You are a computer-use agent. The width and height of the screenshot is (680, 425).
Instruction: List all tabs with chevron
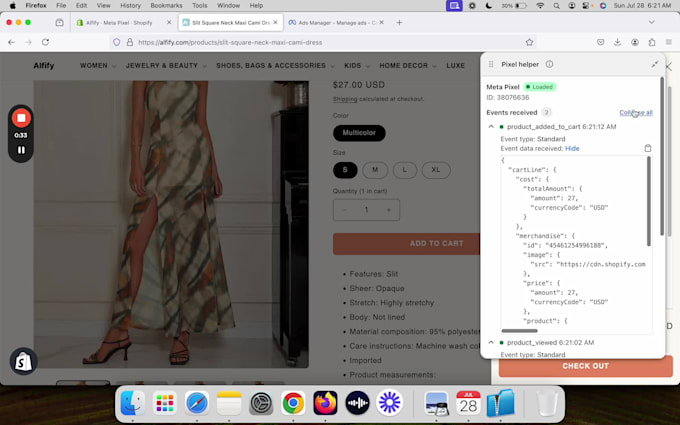pos(651,22)
